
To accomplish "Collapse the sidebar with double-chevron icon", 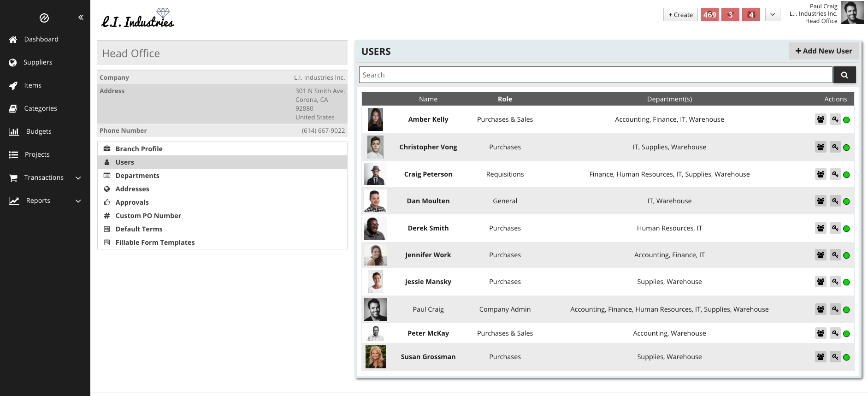I will [x=81, y=18].
